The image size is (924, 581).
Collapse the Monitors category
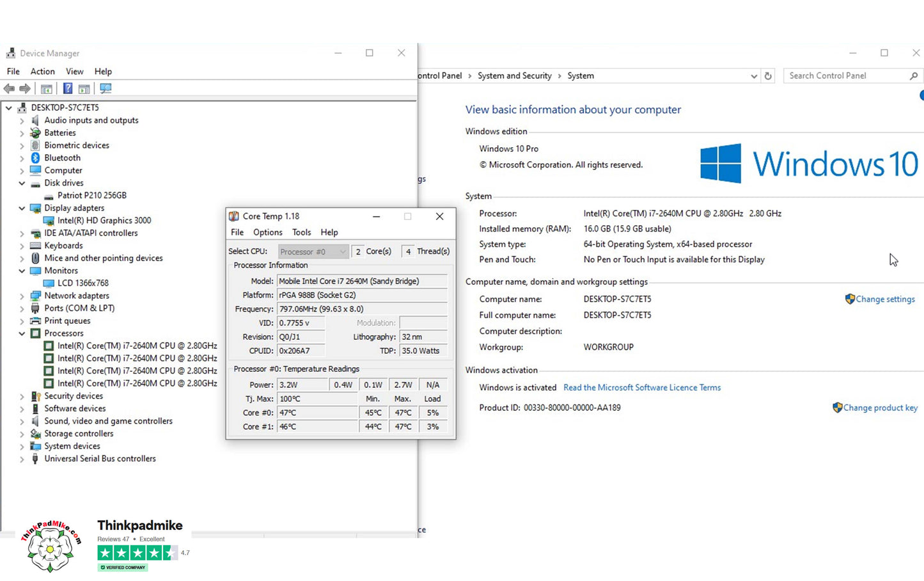22,271
